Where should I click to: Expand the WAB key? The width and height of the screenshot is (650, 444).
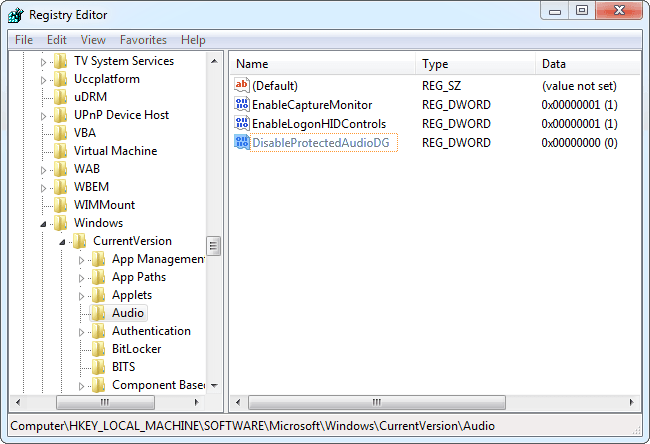click(43, 170)
